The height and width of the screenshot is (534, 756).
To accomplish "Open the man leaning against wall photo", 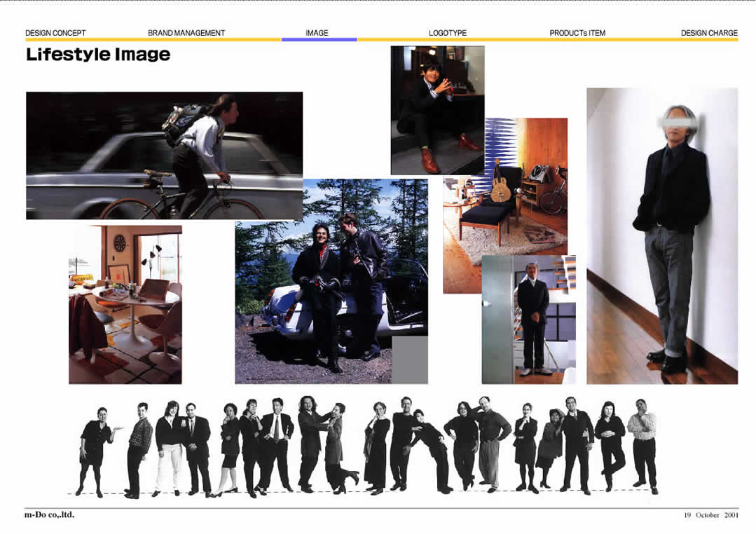I will (x=661, y=235).
